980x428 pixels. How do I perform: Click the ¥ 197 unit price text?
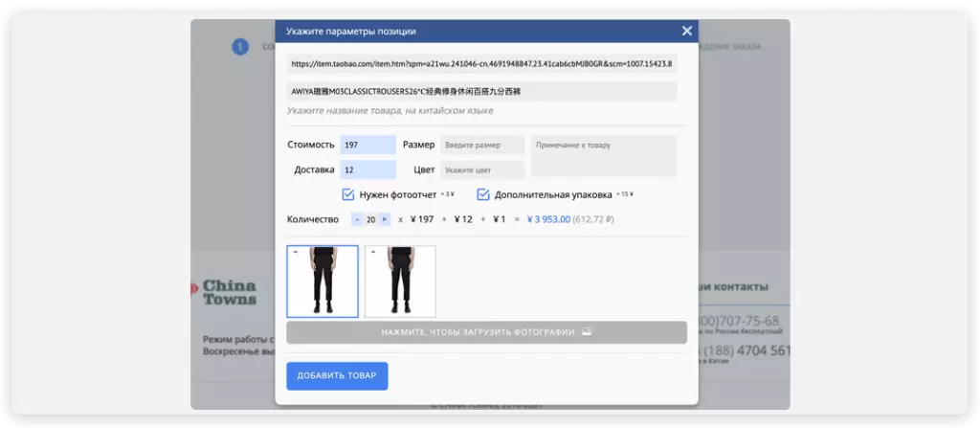tap(422, 219)
